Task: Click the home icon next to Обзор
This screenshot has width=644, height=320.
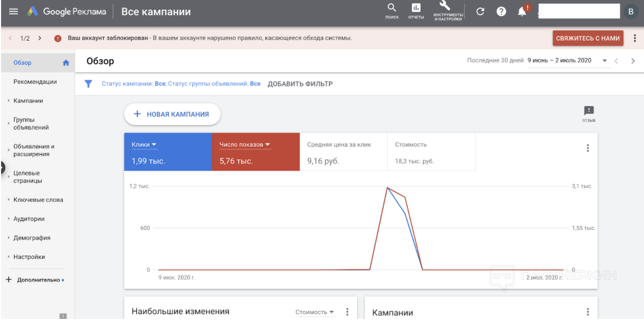Action: pyautogui.click(x=66, y=62)
